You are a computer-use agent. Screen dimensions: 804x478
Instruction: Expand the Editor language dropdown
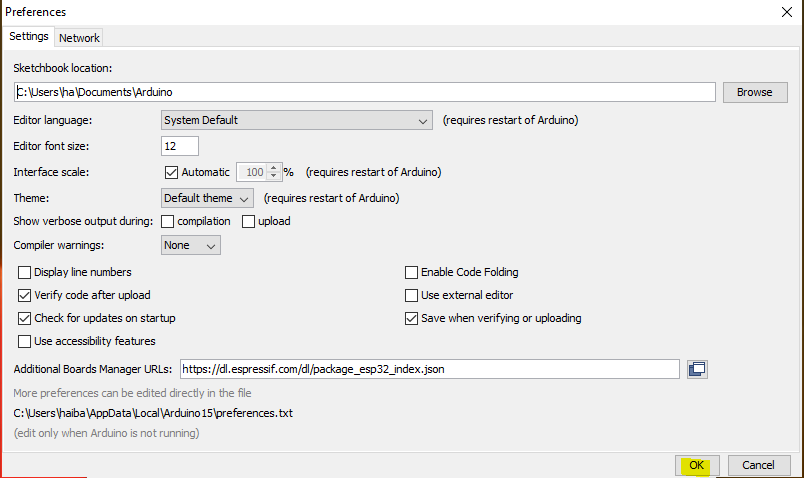pos(296,121)
